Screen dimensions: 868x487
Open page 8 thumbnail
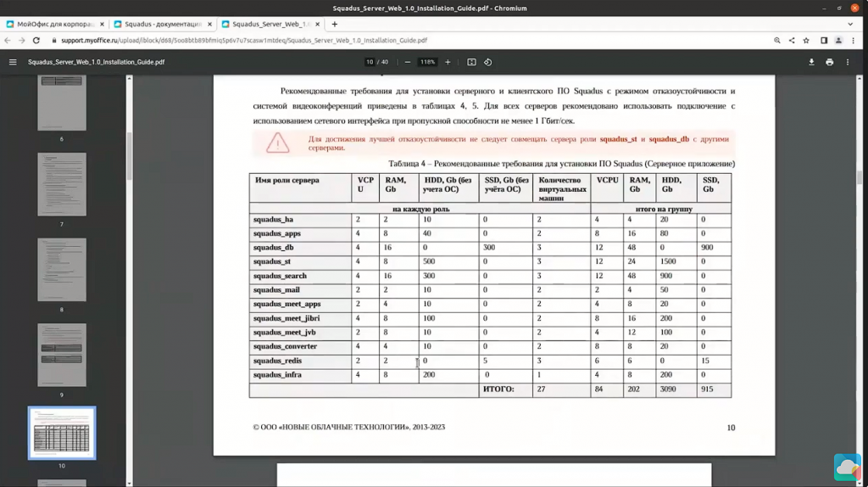62,270
